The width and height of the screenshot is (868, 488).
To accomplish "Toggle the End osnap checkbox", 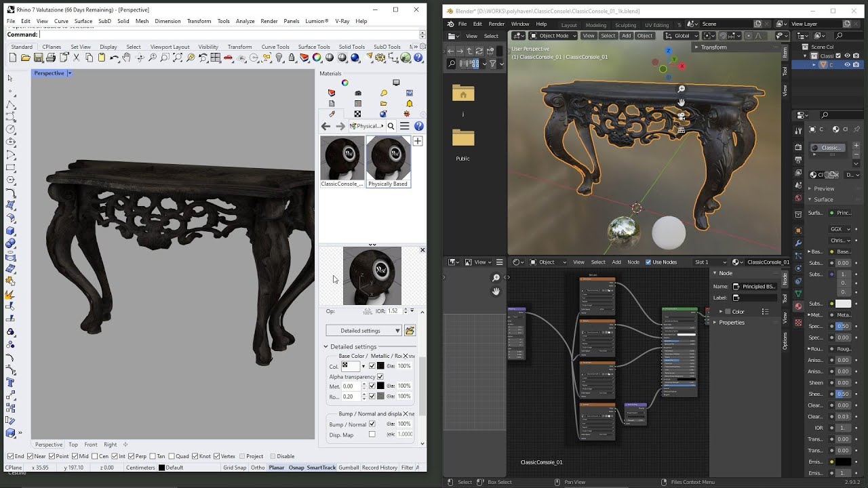I will point(10,456).
